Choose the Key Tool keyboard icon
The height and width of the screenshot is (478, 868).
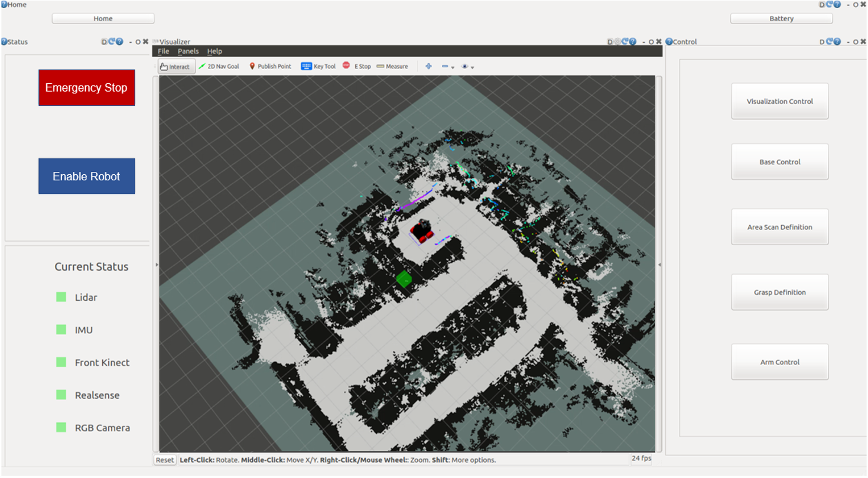coord(318,67)
